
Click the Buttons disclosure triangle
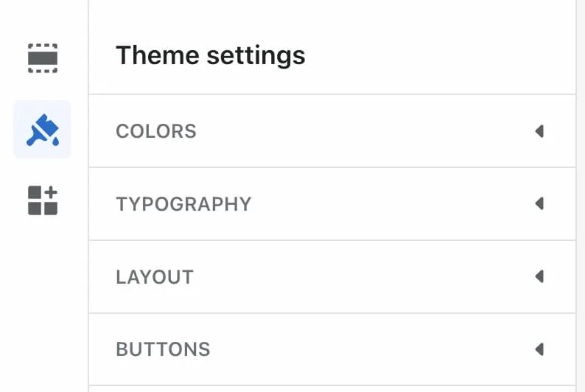[x=539, y=349]
